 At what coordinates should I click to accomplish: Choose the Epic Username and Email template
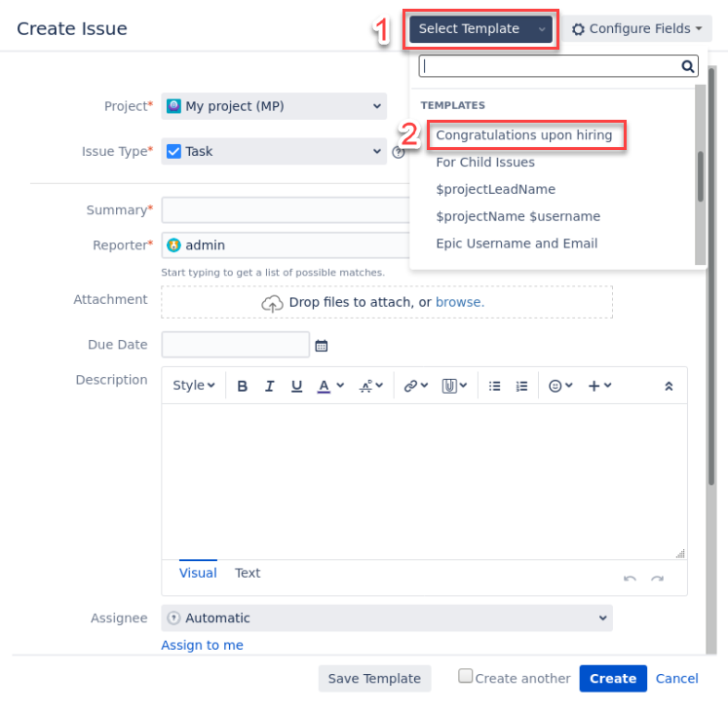coord(517,244)
